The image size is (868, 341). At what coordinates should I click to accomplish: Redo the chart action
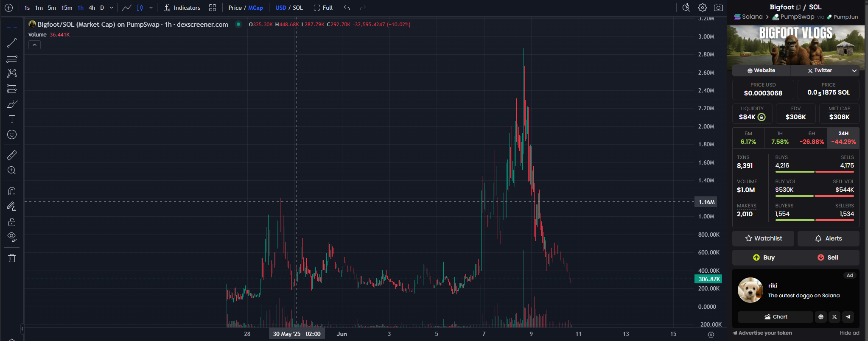(363, 8)
